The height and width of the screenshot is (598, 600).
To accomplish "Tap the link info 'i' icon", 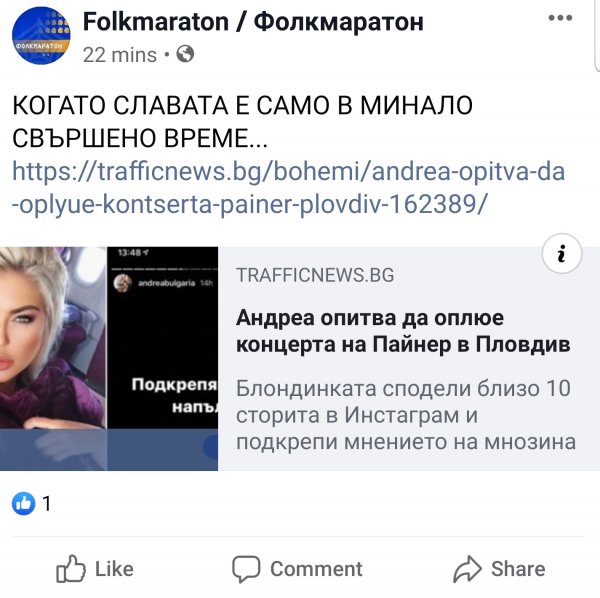I will [562, 254].
